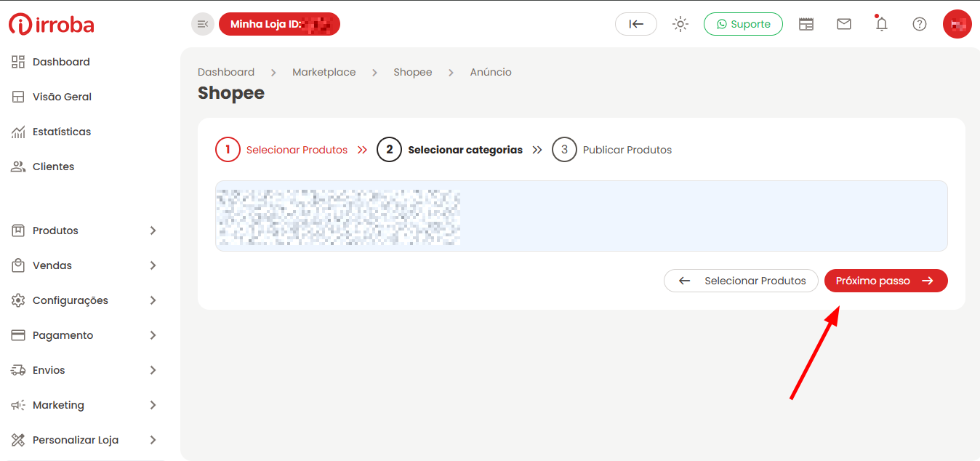Click the Minha Loja ID badge
Viewport: 980px width, 461px height.
[x=279, y=24]
